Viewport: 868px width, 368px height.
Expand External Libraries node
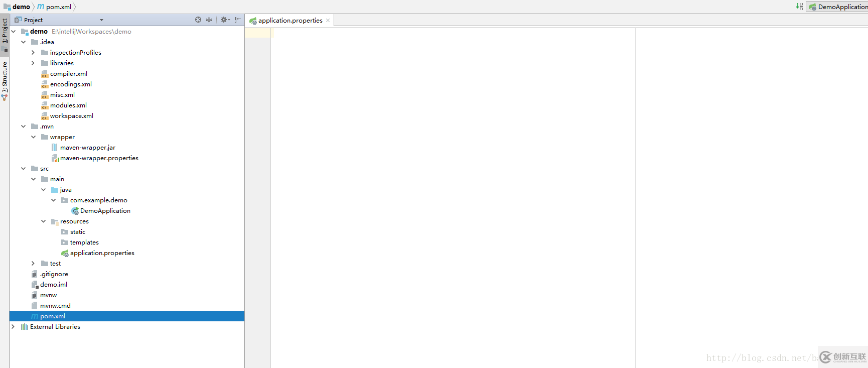pyautogui.click(x=14, y=326)
